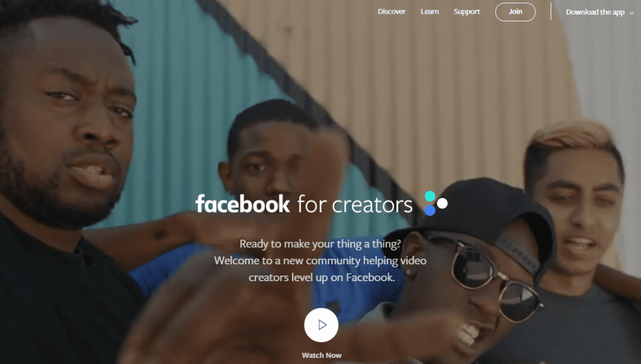Click the Join button
This screenshot has height=364, width=641.
point(515,12)
